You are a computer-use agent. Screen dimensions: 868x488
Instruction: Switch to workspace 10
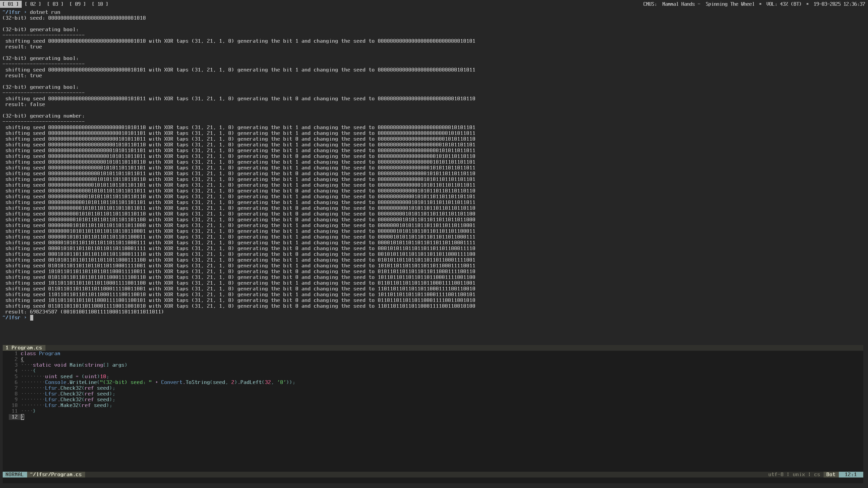pos(100,4)
